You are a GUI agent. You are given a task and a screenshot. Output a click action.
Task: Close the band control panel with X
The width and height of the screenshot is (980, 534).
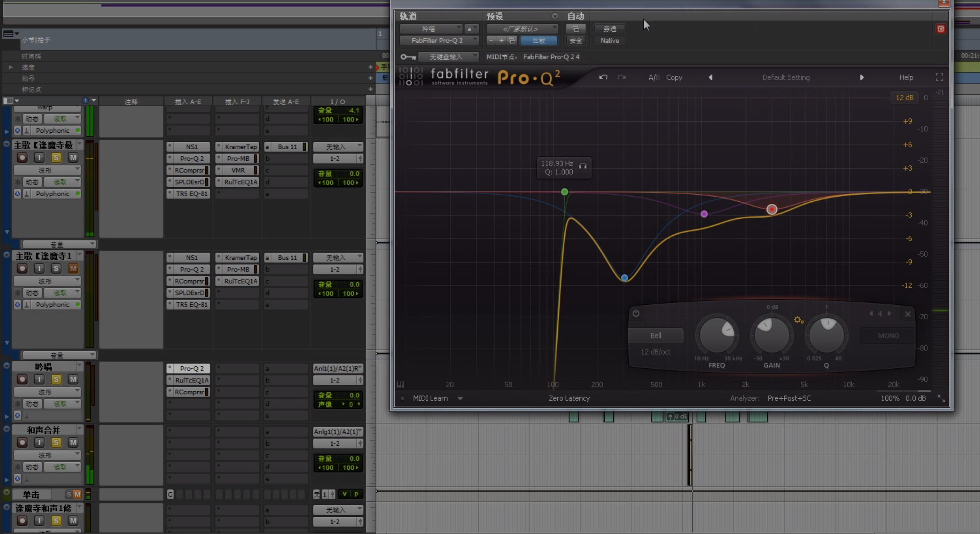pos(908,314)
